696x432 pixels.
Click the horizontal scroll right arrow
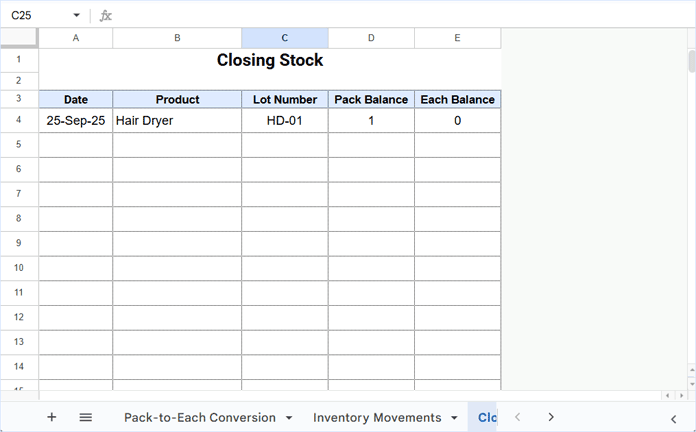tap(681, 395)
